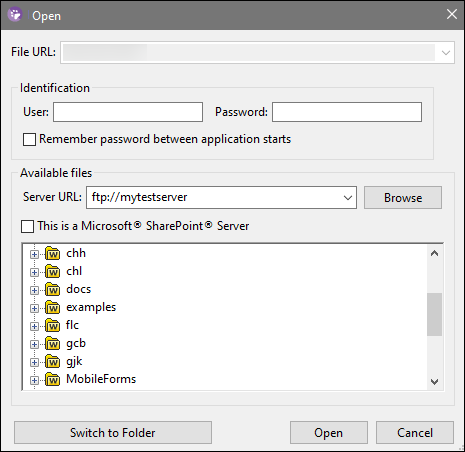The width and height of the screenshot is (465, 452).
Task: Focus the Password input field
Action: click(347, 112)
